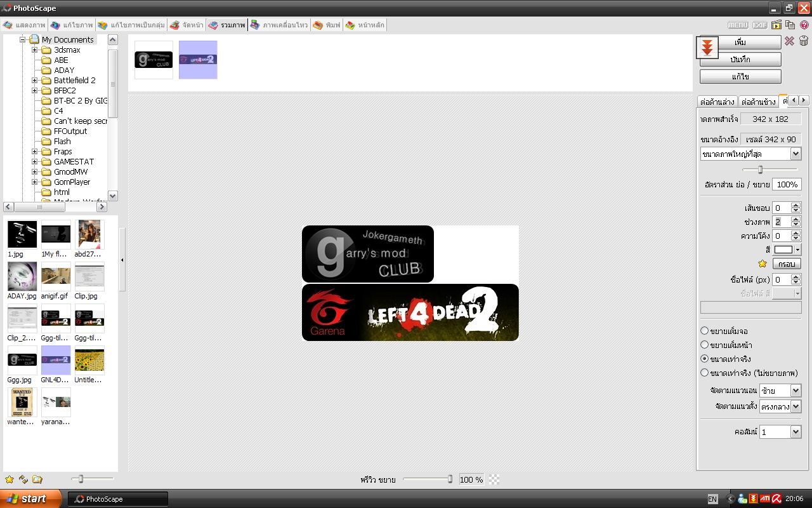The height and width of the screenshot is (508, 812).
Task: Click the บันทึก button
Action: tap(740, 60)
